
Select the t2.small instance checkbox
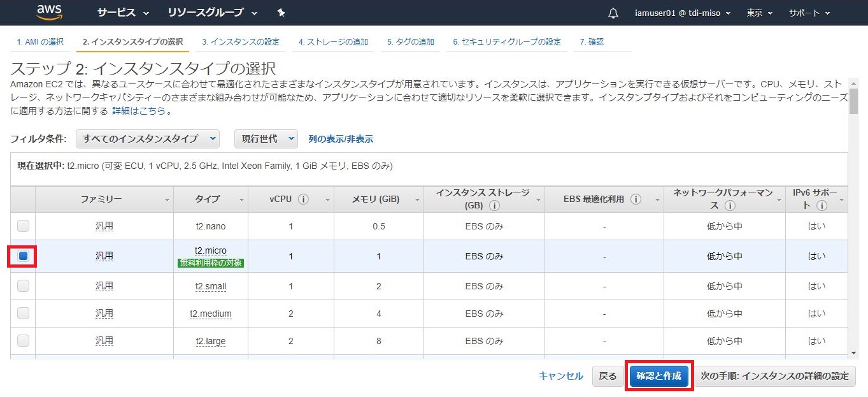(x=23, y=286)
